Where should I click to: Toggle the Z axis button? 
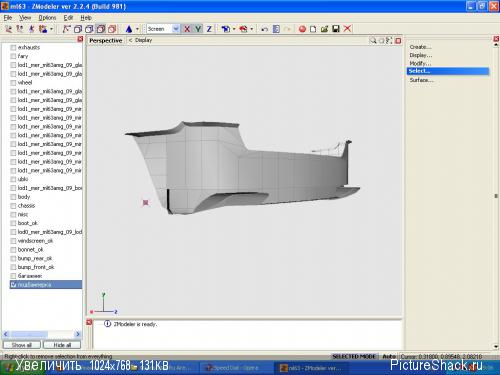(x=209, y=29)
